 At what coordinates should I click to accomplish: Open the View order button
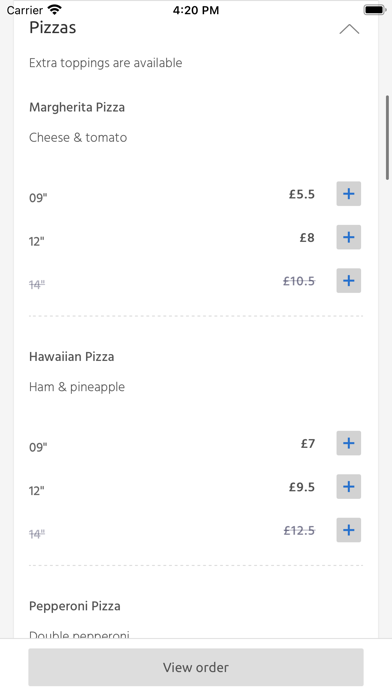coord(196,667)
